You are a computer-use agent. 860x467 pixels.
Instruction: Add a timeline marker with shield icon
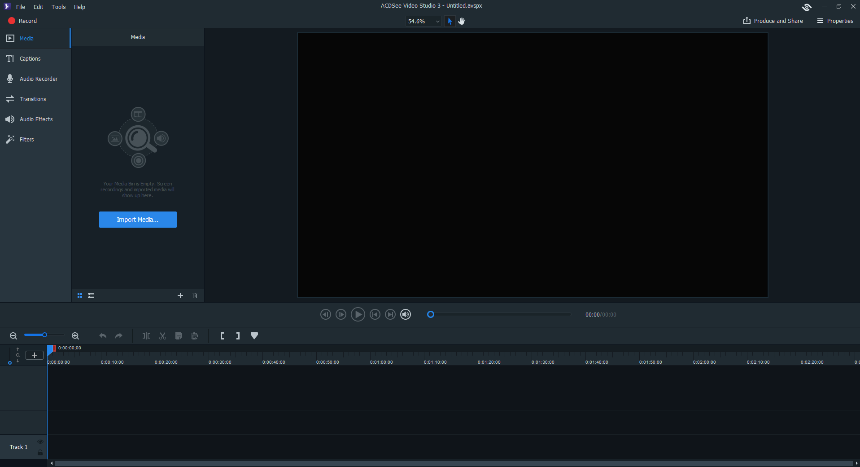click(254, 336)
